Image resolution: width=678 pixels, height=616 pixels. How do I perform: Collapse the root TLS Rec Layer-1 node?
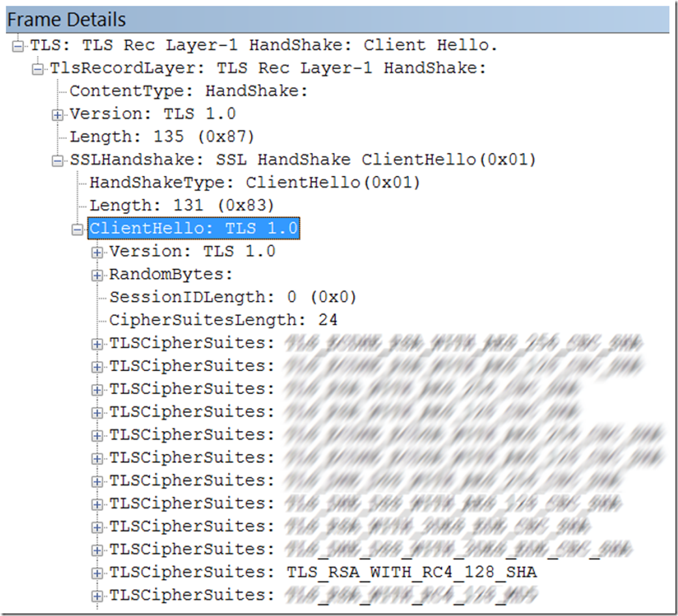(18, 46)
